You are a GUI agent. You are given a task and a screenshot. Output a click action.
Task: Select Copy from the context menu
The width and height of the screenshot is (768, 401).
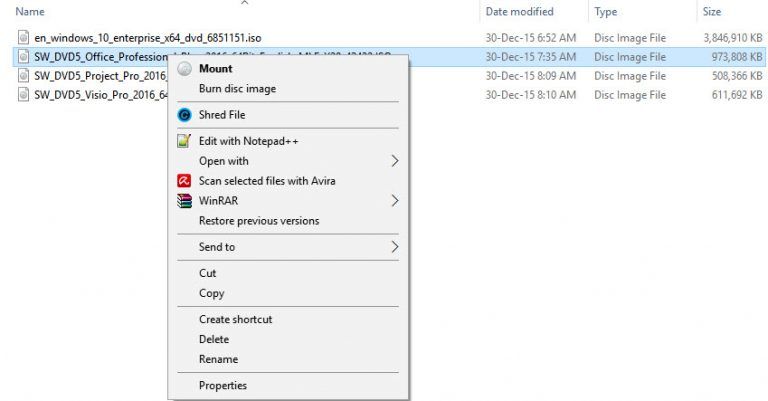[x=212, y=293]
